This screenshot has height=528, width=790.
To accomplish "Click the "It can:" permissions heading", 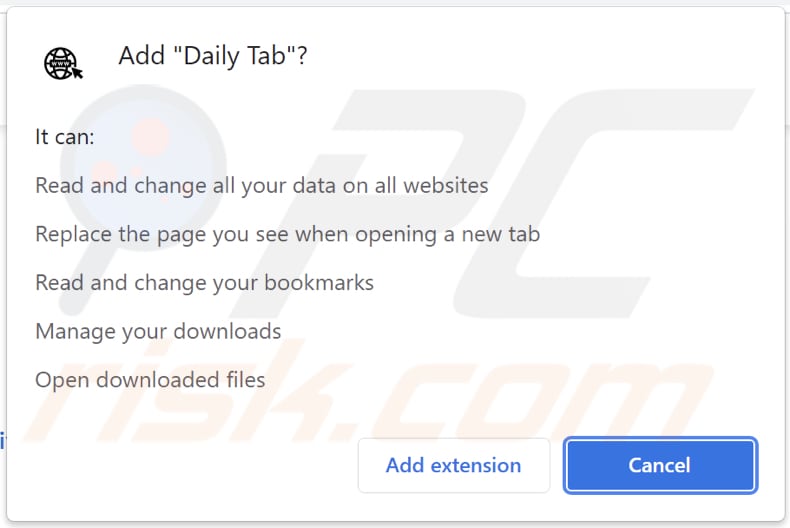I will 65,137.
